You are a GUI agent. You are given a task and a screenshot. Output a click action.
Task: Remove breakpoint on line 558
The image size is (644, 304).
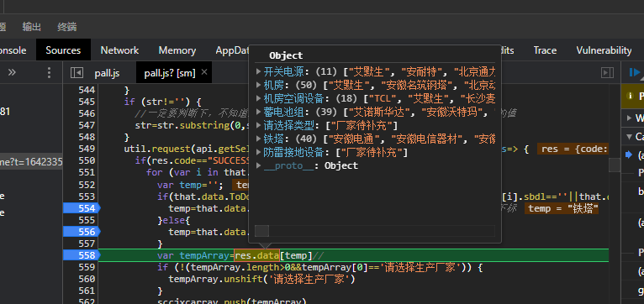point(81,255)
